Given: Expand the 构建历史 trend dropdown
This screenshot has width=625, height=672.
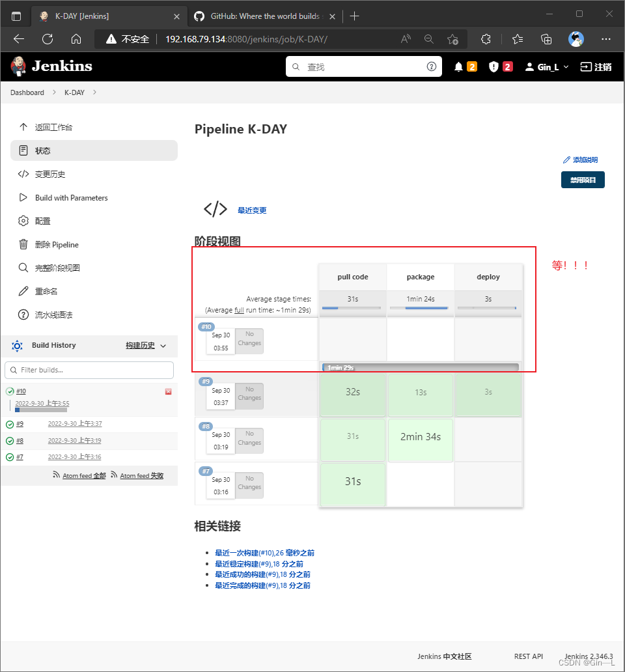Looking at the screenshot, I should click(x=163, y=346).
